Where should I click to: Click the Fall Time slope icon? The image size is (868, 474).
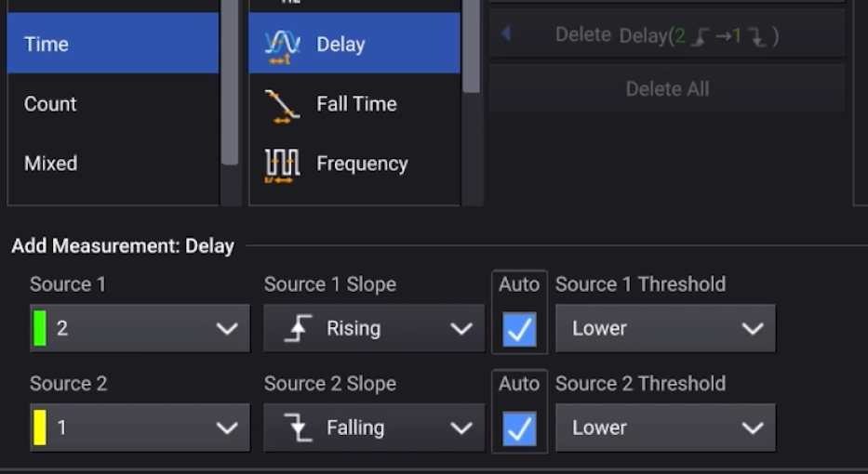[x=282, y=106]
